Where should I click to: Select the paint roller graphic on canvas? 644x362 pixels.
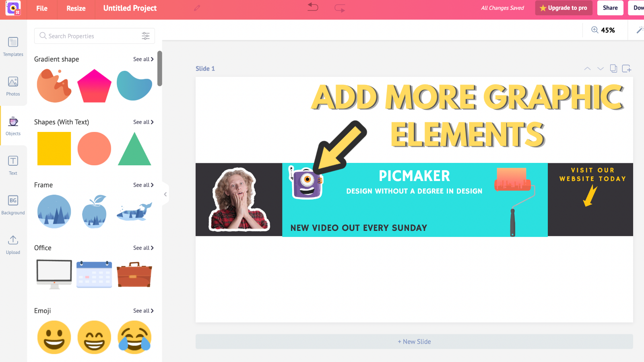coord(515,202)
